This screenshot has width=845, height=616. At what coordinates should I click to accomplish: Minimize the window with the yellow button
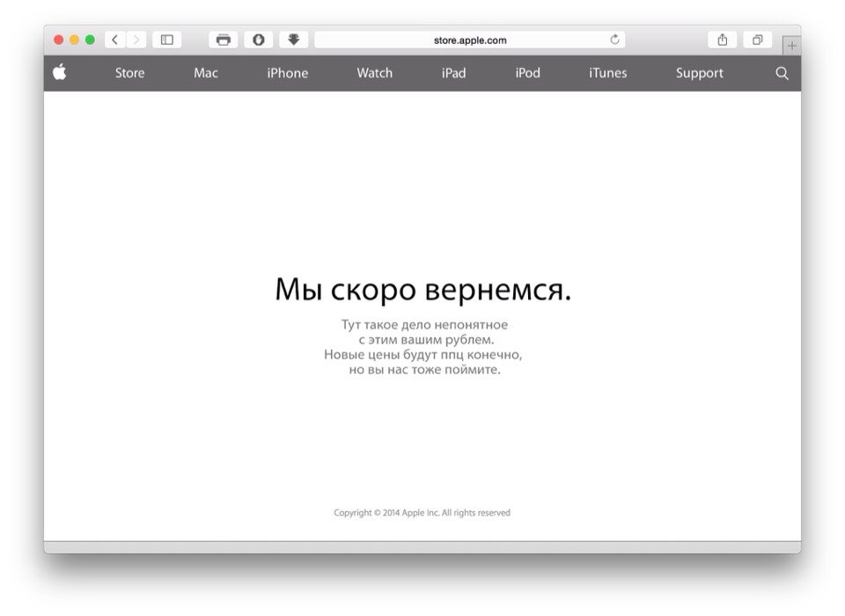tap(74, 40)
